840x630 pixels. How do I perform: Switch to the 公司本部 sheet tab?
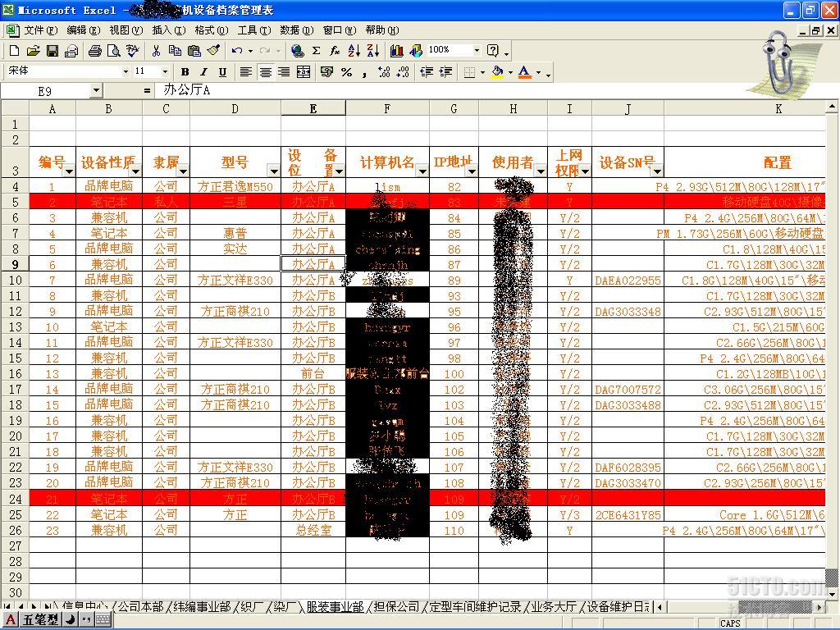(x=140, y=607)
